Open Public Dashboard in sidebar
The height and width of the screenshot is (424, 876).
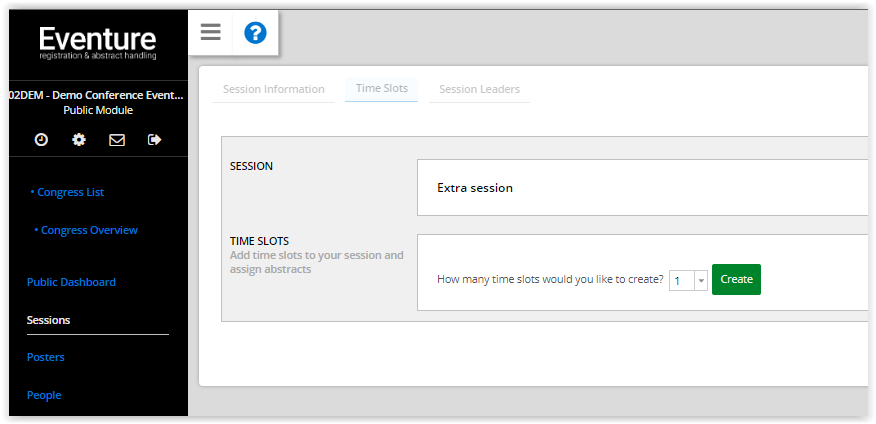72,282
